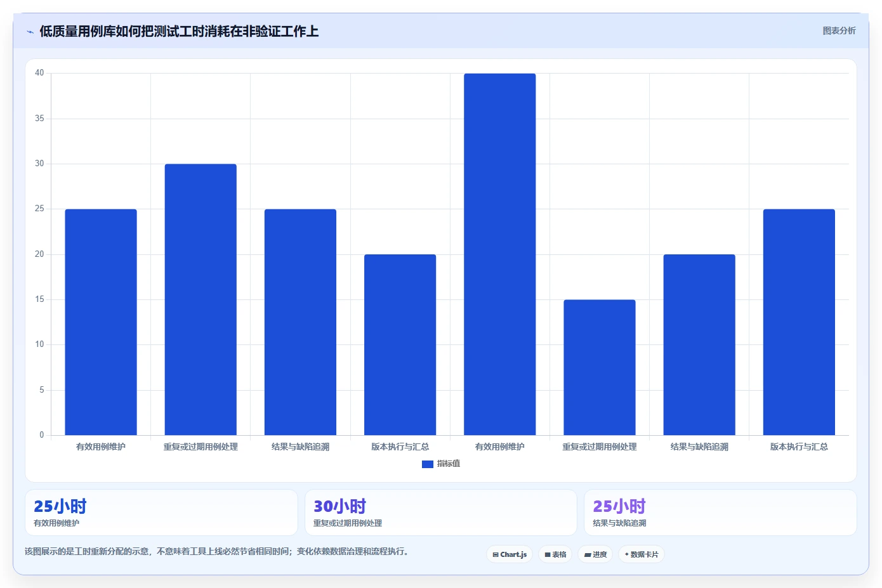
Task: Select the Chart.js chip
Action: click(510, 554)
